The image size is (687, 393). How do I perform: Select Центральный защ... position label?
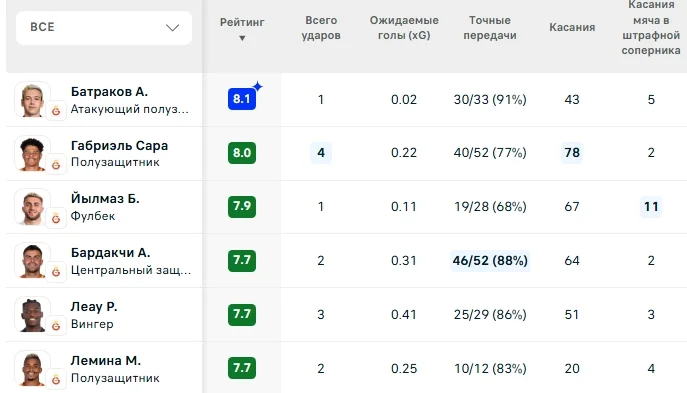pos(131,270)
